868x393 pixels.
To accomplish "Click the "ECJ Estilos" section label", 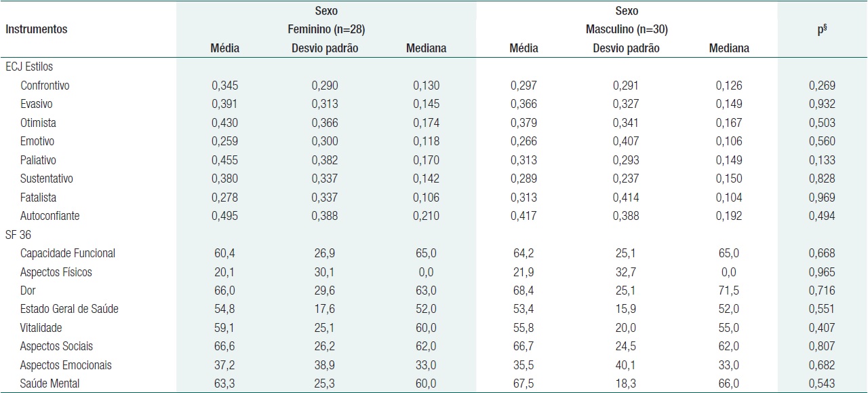I will click(28, 67).
